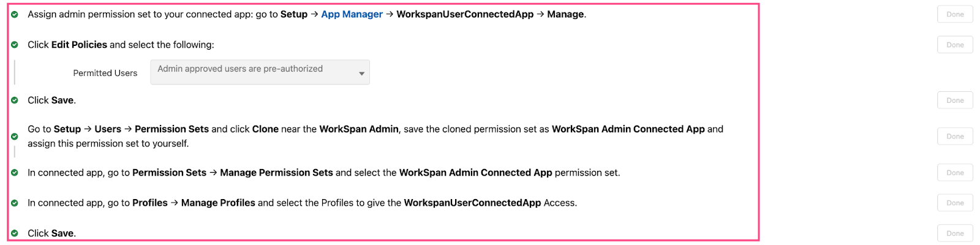The height and width of the screenshot is (245, 980).
Task: Click check icon beside Manage Permission Sets step
Action: pyautogui.click(x=15, y=173)
